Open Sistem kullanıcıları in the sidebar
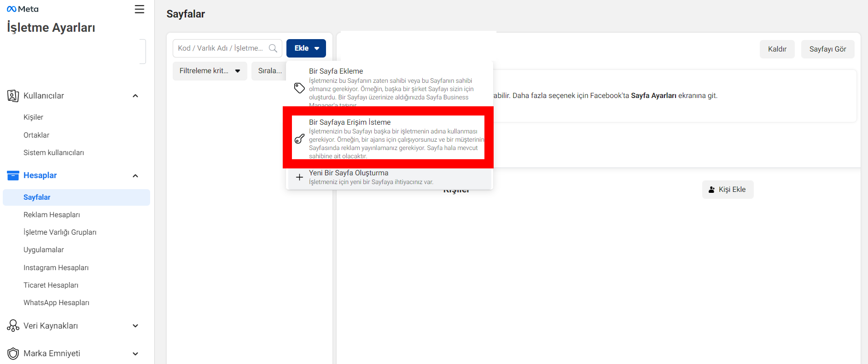Image resolution: width=868 pixels, height=364 pixels. 54,153
